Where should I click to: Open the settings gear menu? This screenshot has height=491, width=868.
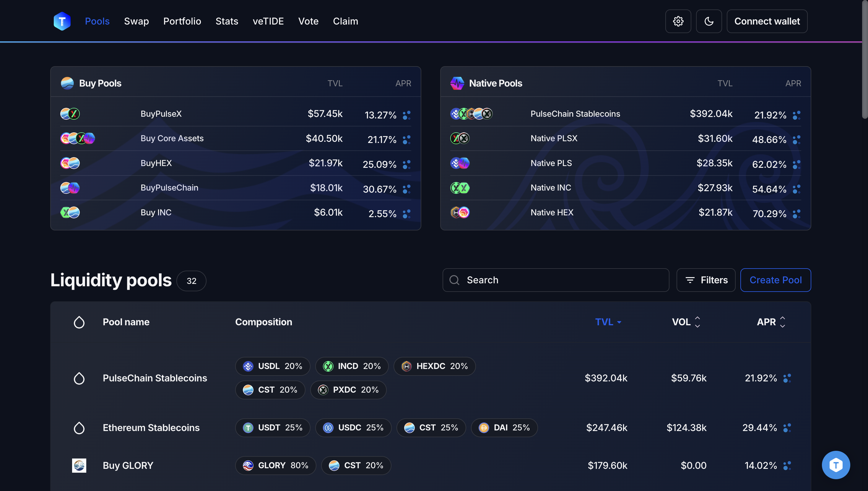coord(678,21)
